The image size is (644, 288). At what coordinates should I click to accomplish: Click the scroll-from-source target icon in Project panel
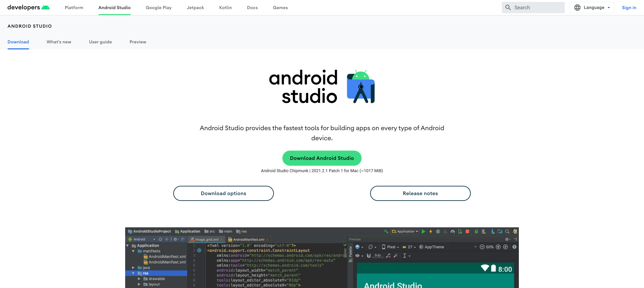(x=160, y=239)
